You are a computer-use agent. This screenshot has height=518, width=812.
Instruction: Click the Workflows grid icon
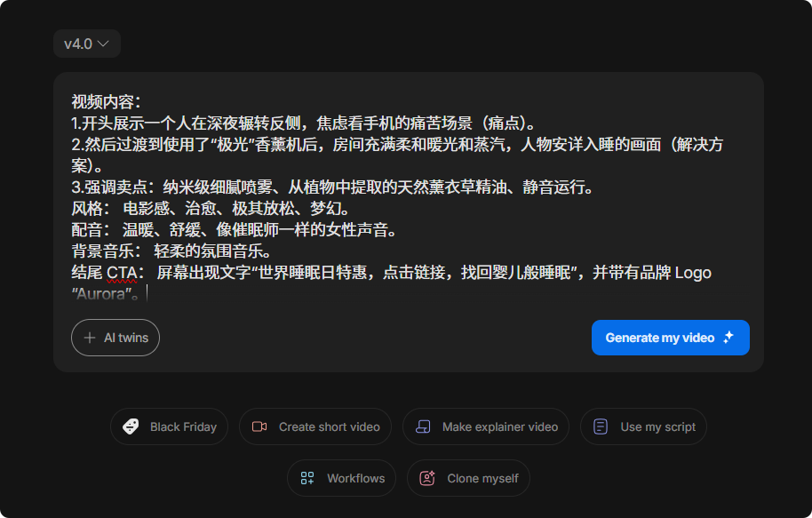[307, 478]
